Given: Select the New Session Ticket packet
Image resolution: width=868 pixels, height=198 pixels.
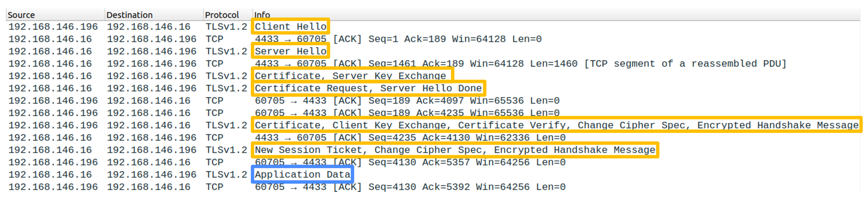Looking at the screenshot, I should 455,150.
